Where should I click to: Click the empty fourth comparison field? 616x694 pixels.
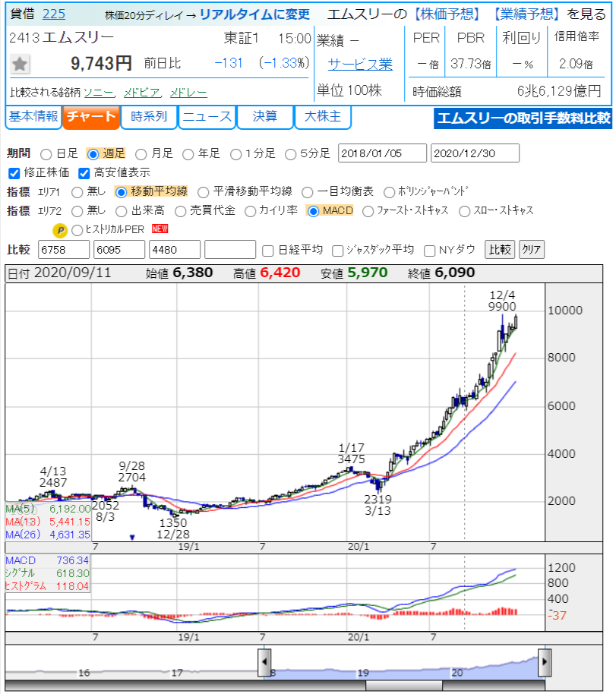[x=230, y=250]
